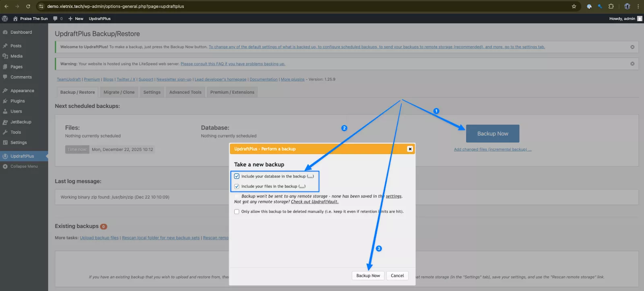The image size is (644, 291).
Task: Open the comments bubble icon in admin bar
Action: point(56,19)
